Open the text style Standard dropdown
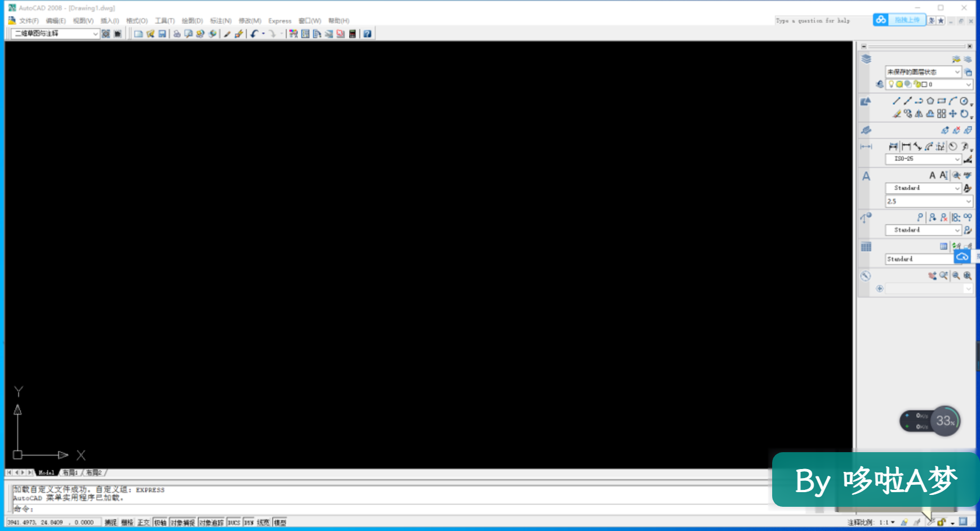This screenshot has height=531, width=980. point(923,188)
